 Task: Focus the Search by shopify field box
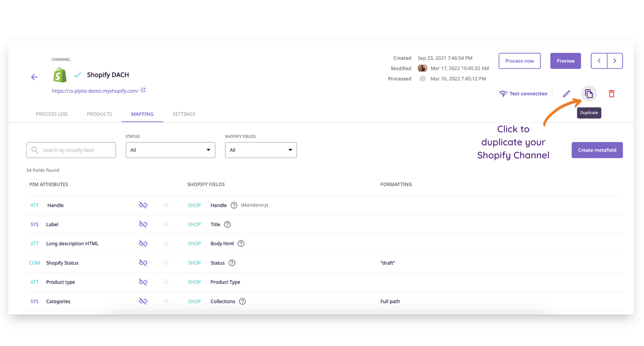tap(71, 150)
